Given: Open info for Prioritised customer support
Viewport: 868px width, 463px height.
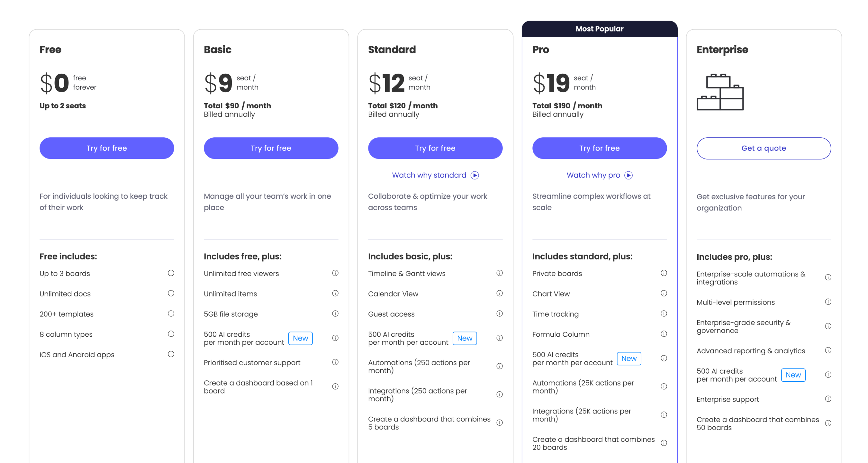Looking at the screenshot, I should tap(335, 362).
